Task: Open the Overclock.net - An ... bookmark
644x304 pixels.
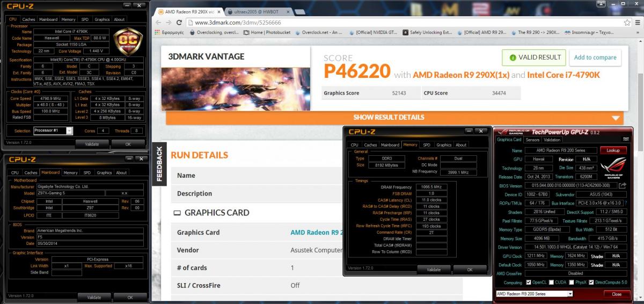Action: [x=318, y=32]
